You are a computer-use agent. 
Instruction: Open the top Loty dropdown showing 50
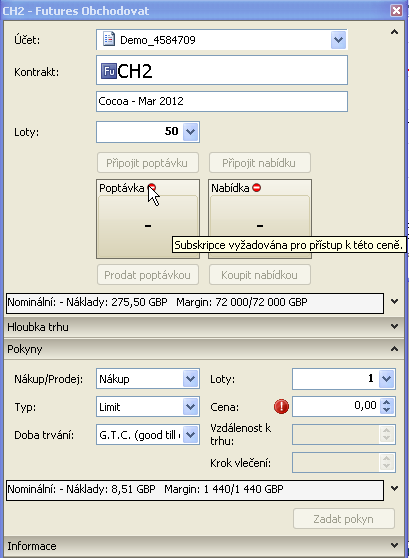click(191, 132)
